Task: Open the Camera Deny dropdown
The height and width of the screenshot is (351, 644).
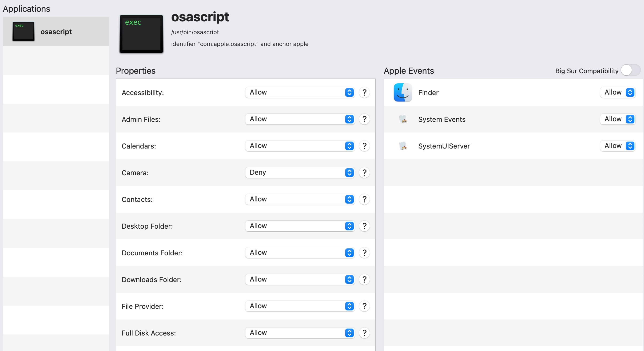Action: (x=300, y=173)
